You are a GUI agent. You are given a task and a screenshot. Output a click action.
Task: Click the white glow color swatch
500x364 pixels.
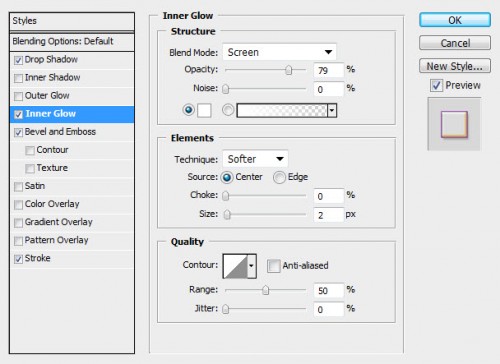tap(204, 110)
